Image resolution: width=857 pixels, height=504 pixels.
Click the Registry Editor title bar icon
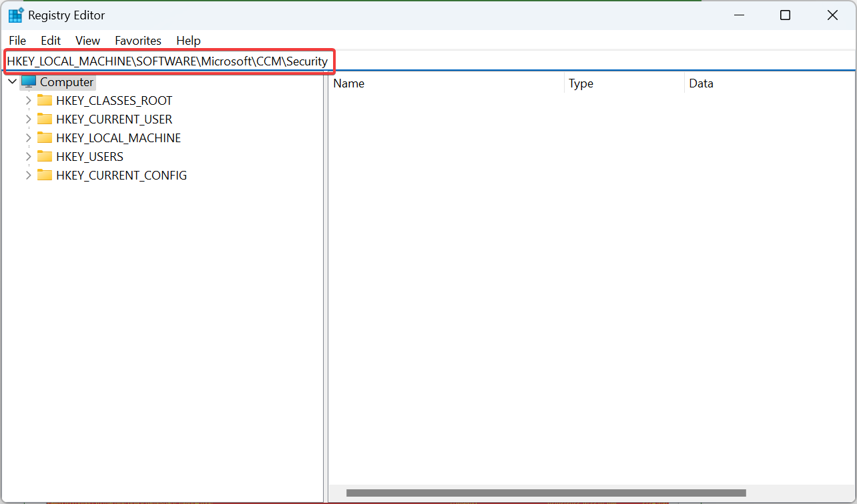pyautogui.click(x=15, y=15)
